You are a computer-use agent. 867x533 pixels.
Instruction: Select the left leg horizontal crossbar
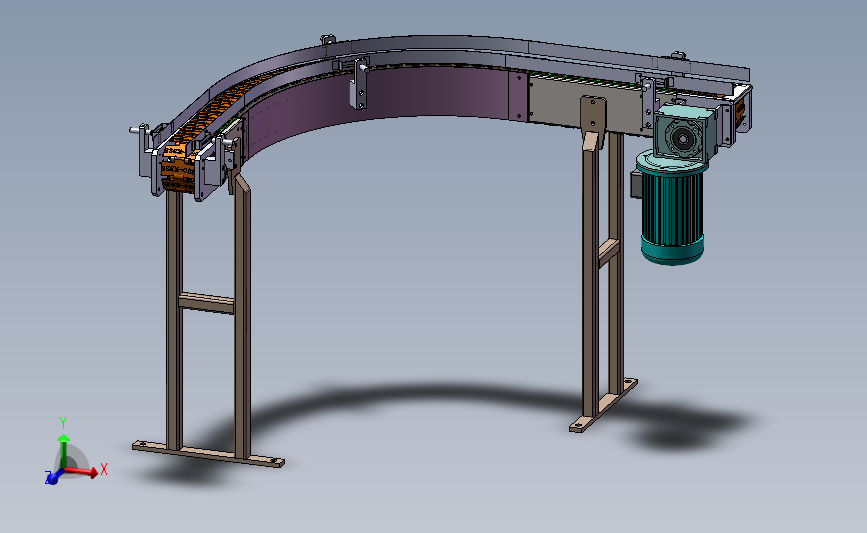[x=206, y=303]
